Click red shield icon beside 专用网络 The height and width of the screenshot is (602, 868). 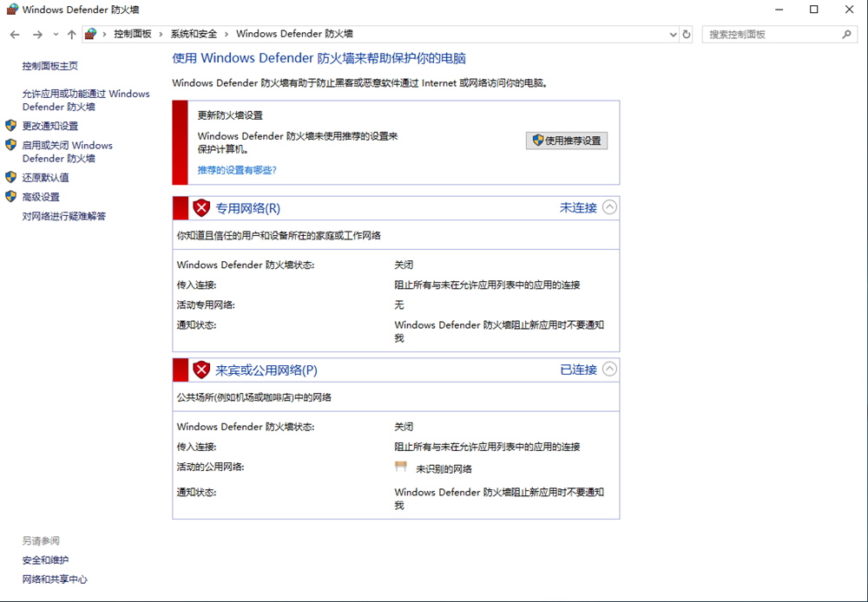pyautogui.click(x=201, y=208)
